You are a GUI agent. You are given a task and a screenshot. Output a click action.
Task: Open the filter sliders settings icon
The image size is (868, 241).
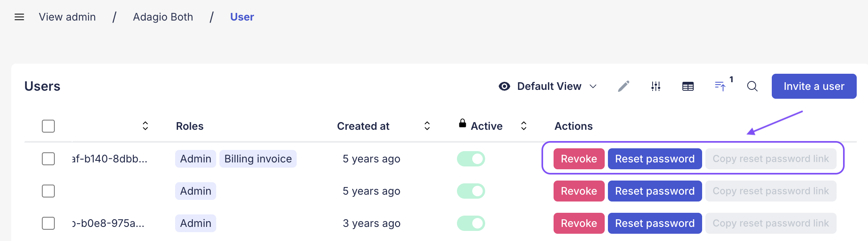click(x=655, y=86)
